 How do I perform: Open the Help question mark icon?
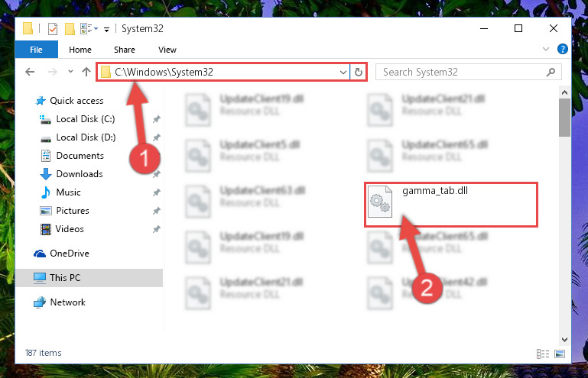(562, 49)
